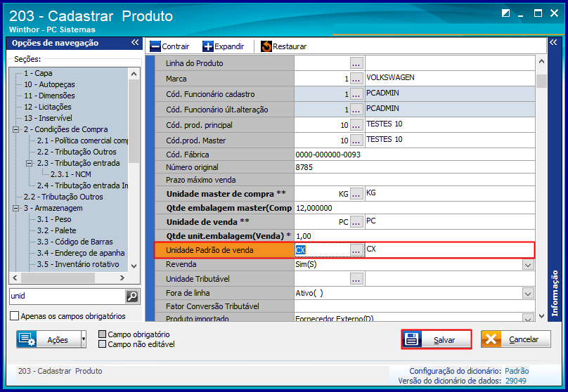Open the Fora de linha dropdown

click(528, 294)
